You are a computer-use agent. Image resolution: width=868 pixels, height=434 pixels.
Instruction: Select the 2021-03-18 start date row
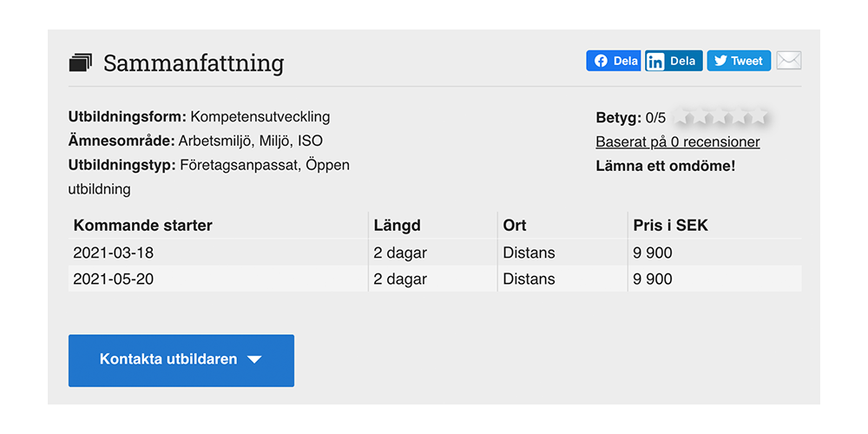coord(435,253)
